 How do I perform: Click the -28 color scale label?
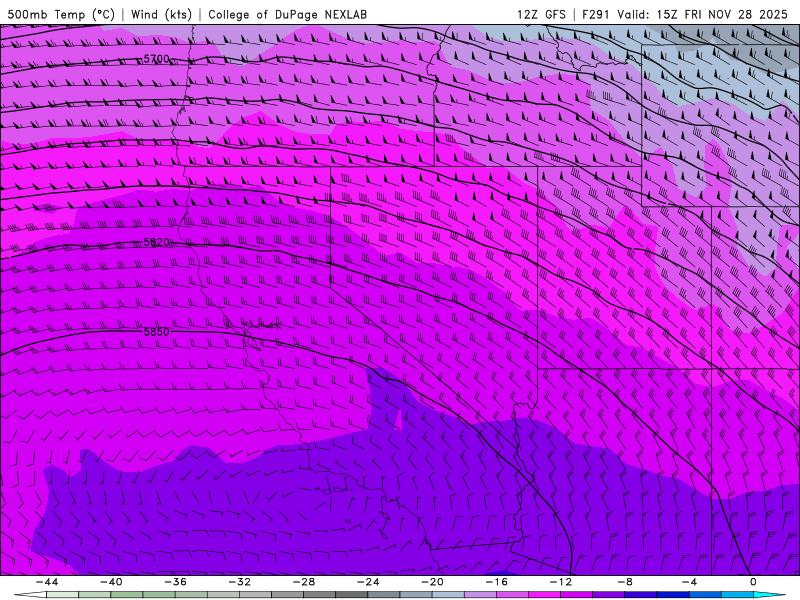pos(304,582)
